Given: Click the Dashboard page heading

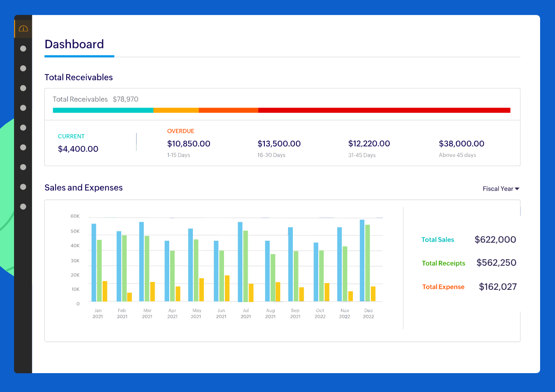Looking at the screenshot, I should click(x=74, y=44).
